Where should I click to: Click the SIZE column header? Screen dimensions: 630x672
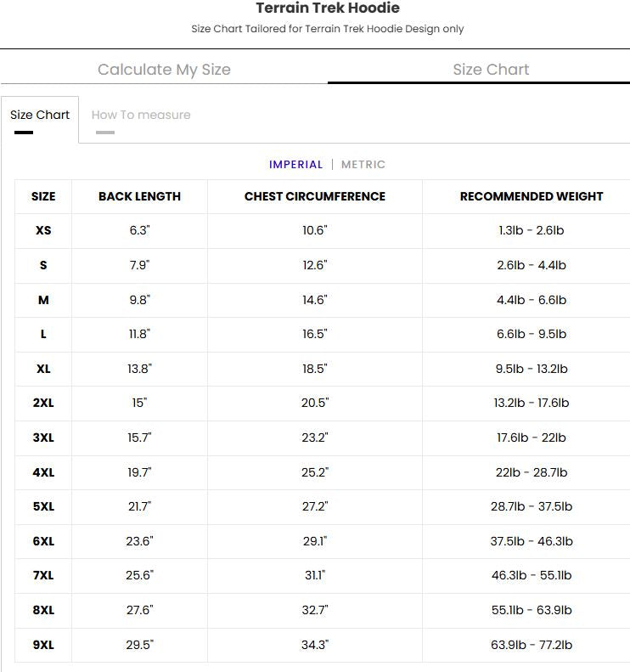[43, 196]
